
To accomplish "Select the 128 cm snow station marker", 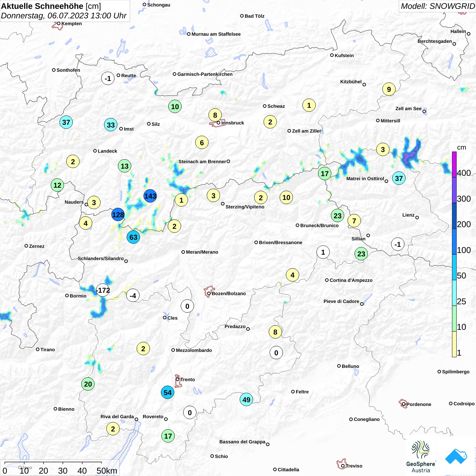I will pos(118,215).
